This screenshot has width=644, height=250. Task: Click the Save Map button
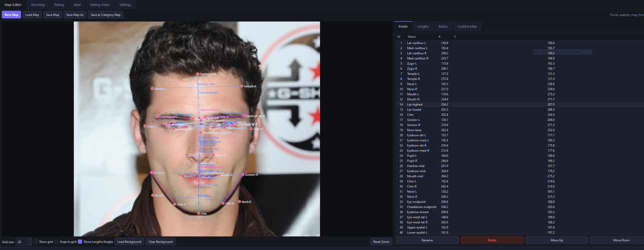pyautogui.click(x=53, y=15)
